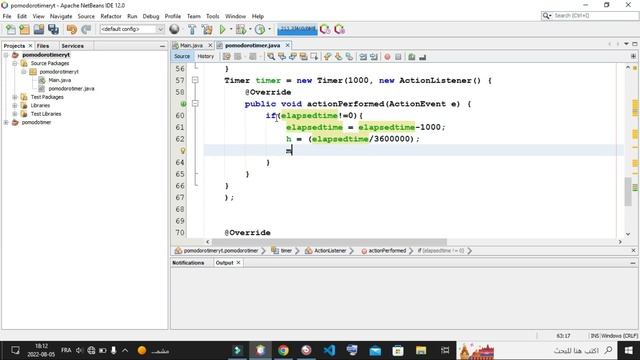Open Google Chrome from the taskbar

pos(283,350)
